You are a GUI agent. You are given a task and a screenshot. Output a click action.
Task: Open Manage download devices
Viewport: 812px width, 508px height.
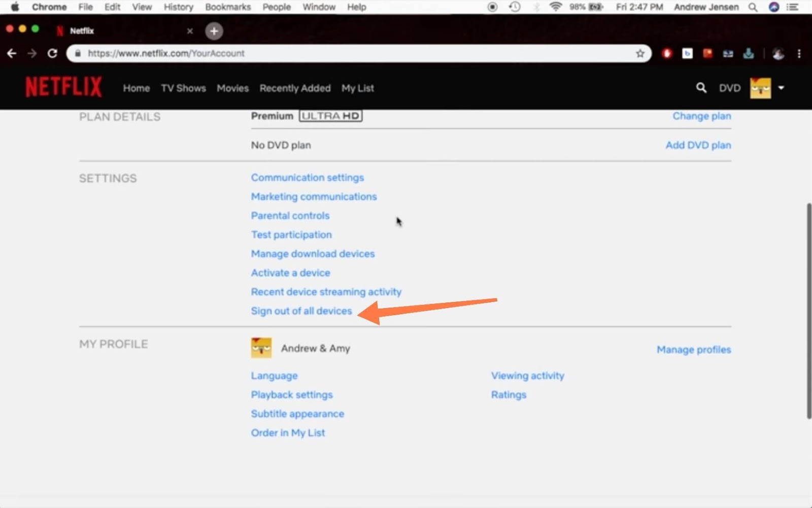(313, 254)
